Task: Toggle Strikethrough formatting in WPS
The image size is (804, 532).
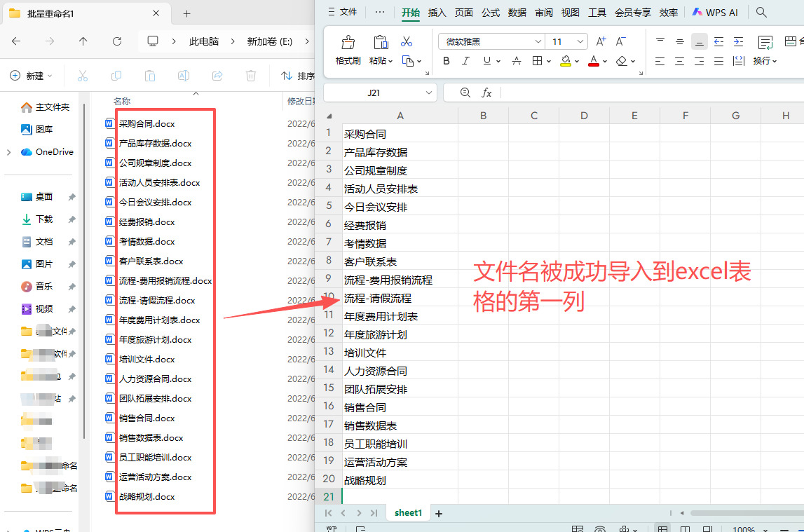Action: tap(517, 61)
